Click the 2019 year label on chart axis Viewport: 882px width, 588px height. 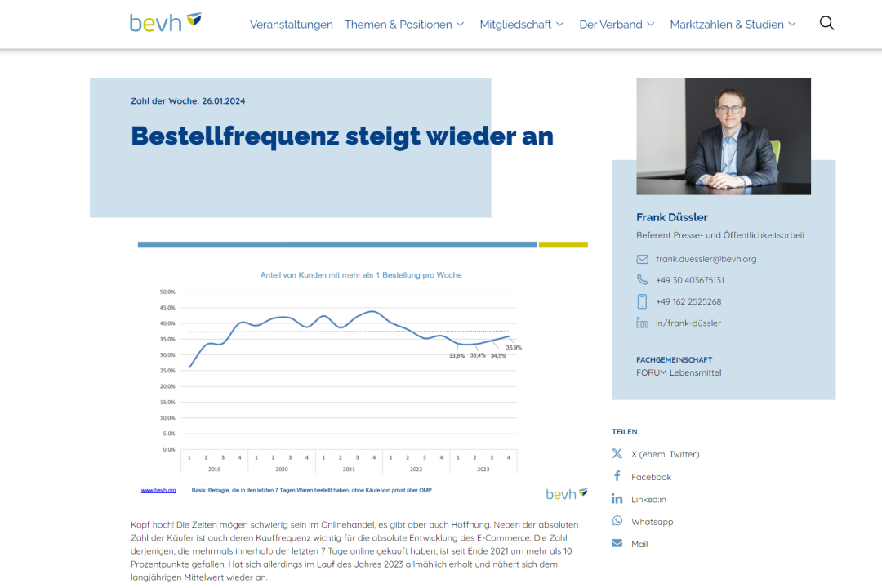(x=214, y=469)
